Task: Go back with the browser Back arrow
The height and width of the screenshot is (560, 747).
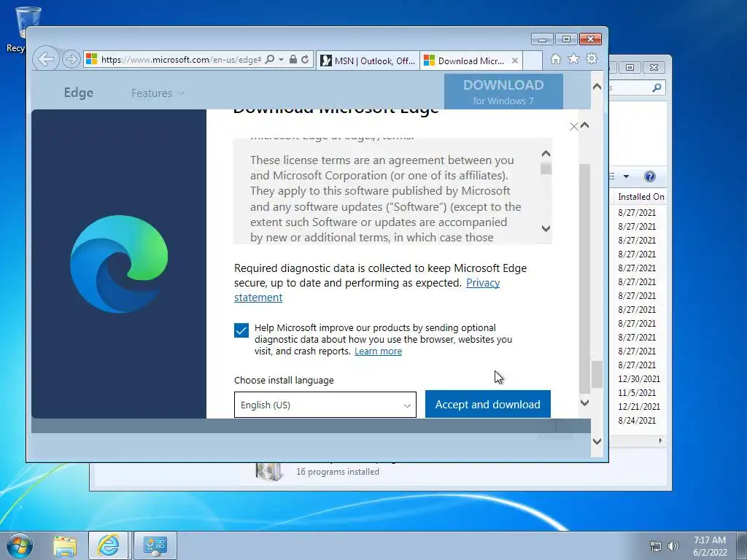Action: click(46, 60)
